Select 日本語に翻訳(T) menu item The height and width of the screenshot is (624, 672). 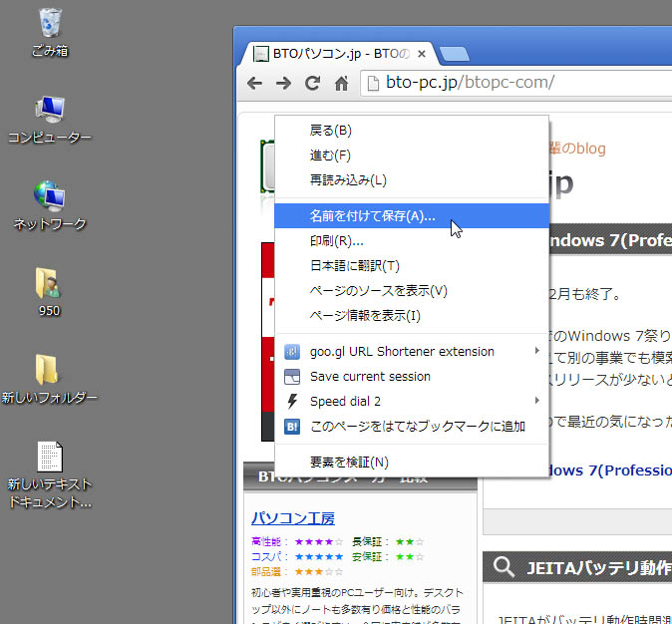click(x=412, y=266)
